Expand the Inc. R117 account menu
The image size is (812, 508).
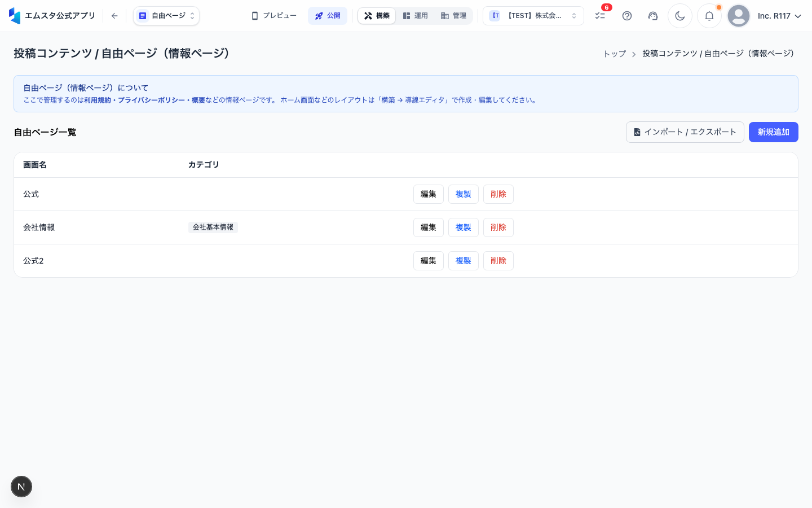[x=779, y=16]
